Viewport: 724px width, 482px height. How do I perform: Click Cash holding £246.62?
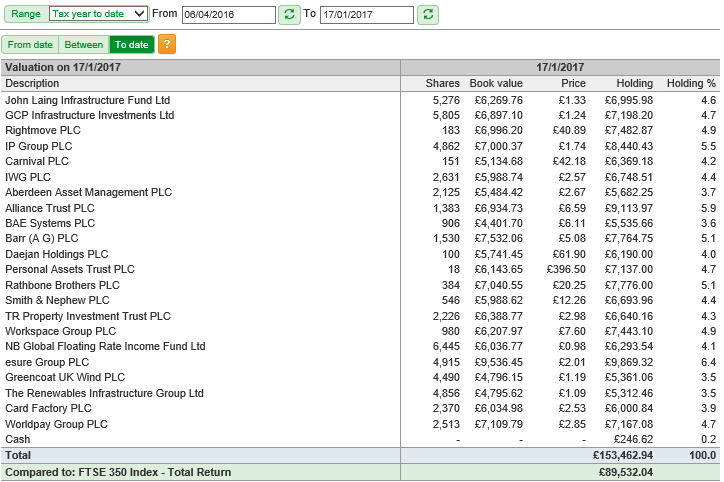click(633, 440)
